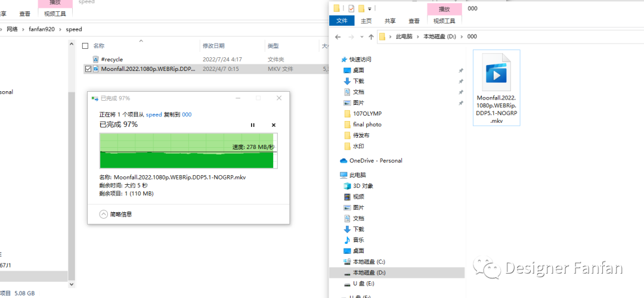Switch to 查看 ribbon tab in 000 window

click(x=414, y=21)
